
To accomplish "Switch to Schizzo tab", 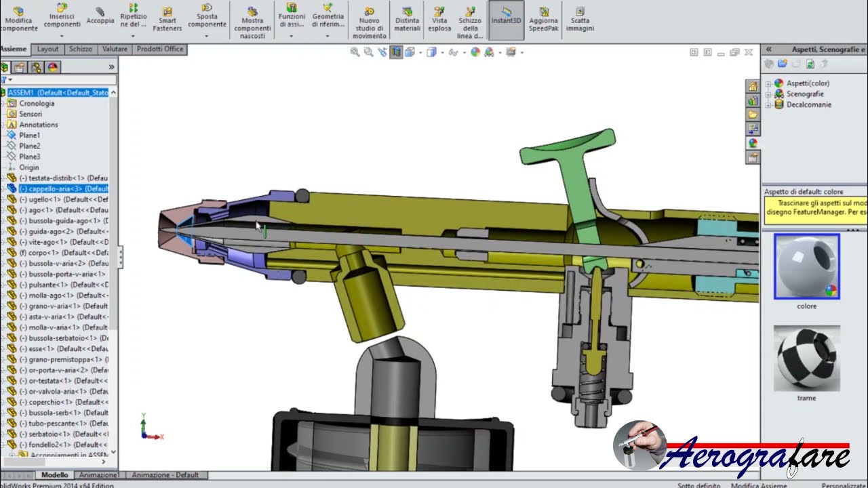I will pyautogui.click(x=81, y=49).
